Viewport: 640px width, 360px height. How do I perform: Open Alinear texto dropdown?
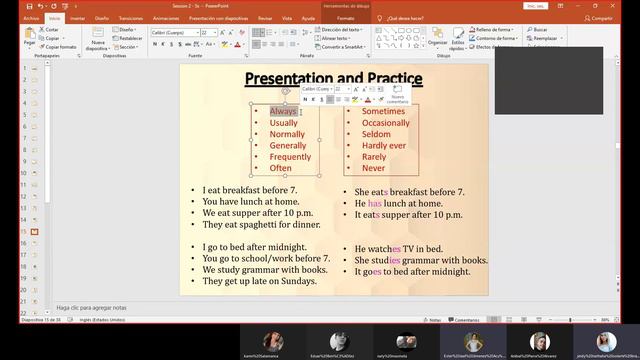(x=333, y=38)
